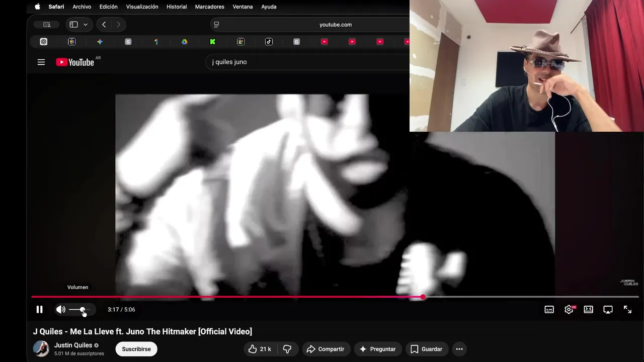Open the Ventana menu
Image resolution: width=644 pixels, height=362 pixels.
(x=243, y=7)
